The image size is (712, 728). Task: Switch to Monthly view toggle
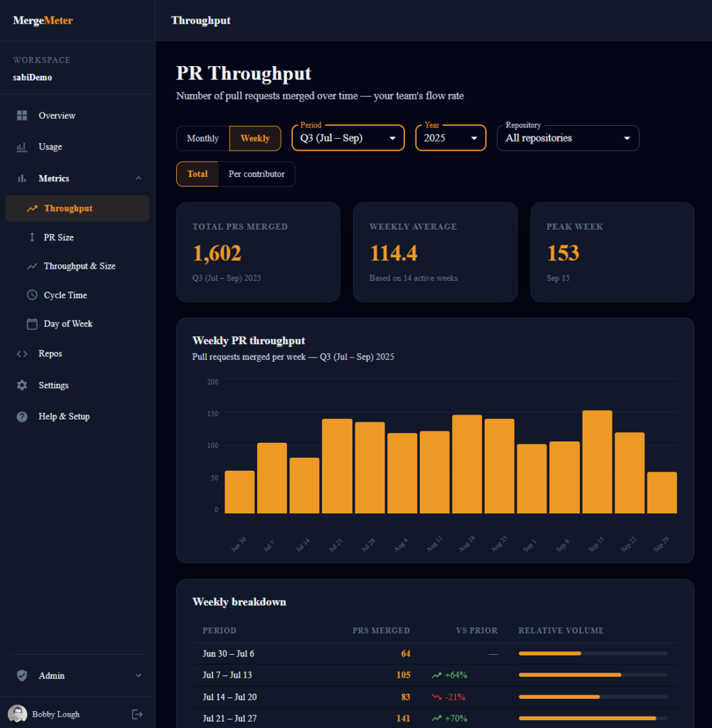(203, 139)
